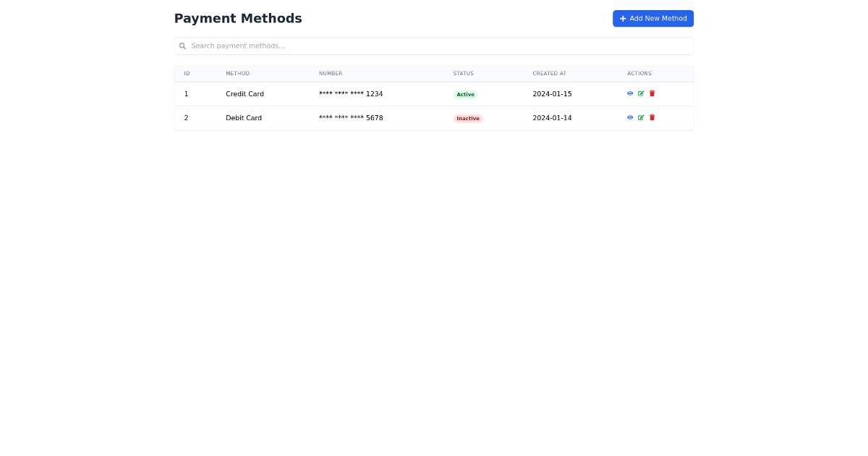Click the Payment Methods page title
868x456 pixels.
click(238, 18)
